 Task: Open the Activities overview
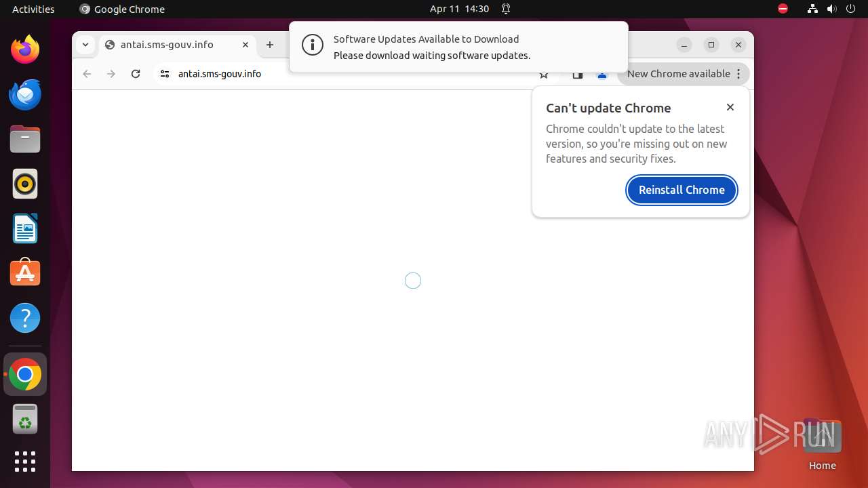point(33,9)
